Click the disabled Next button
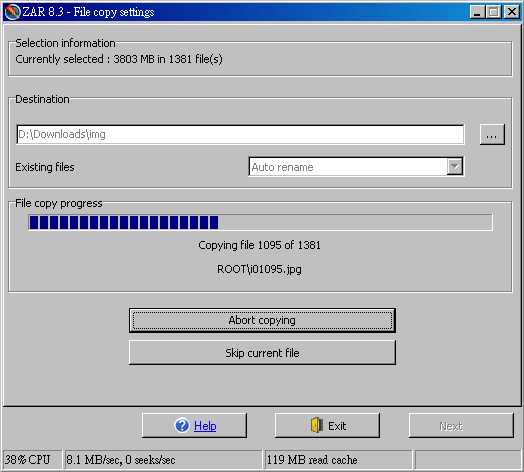 click(x=461, y=426)
